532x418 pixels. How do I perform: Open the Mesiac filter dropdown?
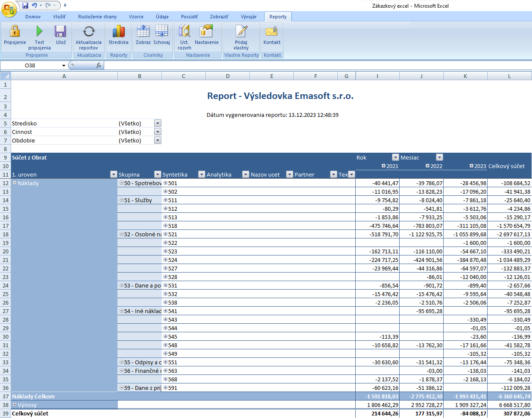(439, 157)
